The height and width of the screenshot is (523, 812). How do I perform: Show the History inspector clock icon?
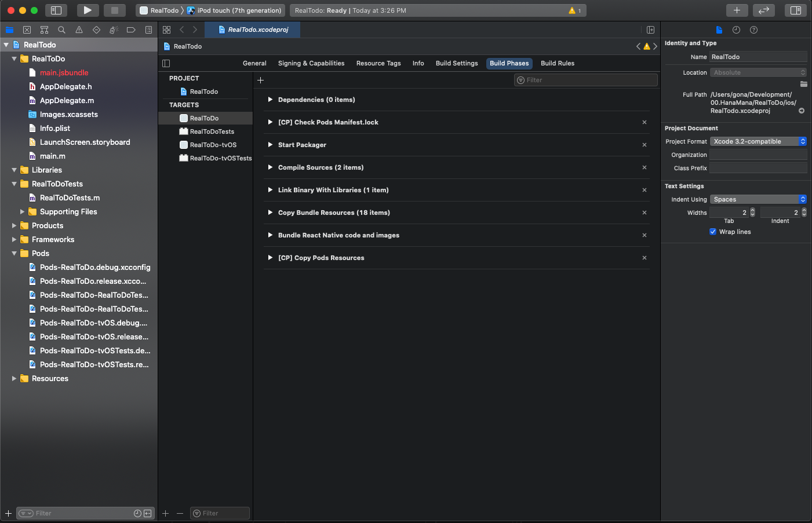[736, 30]
